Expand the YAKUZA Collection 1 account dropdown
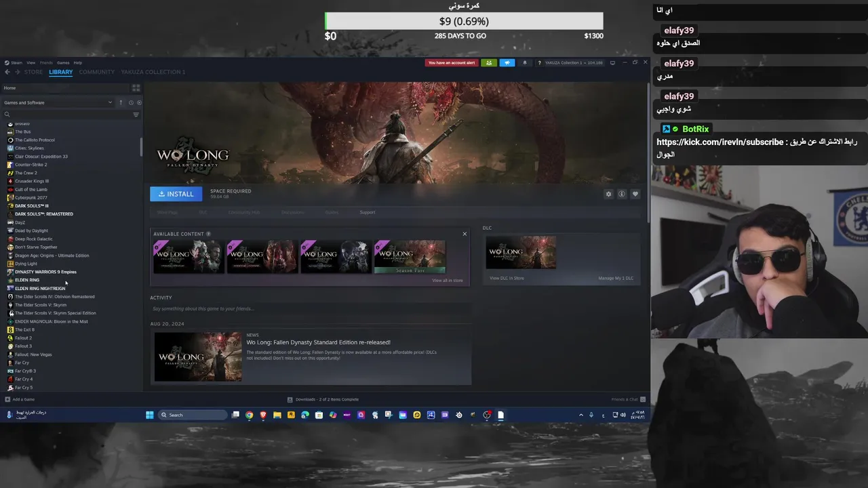Image resolution: width=868 pixels, height=488 pixels. coord(574,63)
